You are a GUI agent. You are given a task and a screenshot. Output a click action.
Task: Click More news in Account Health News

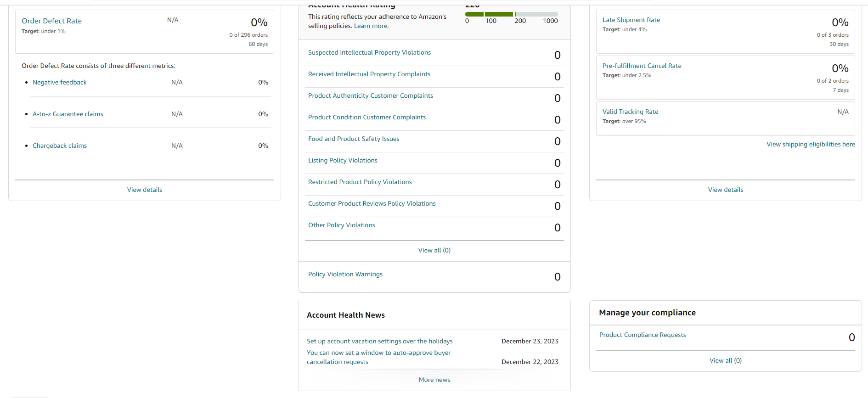434,380
